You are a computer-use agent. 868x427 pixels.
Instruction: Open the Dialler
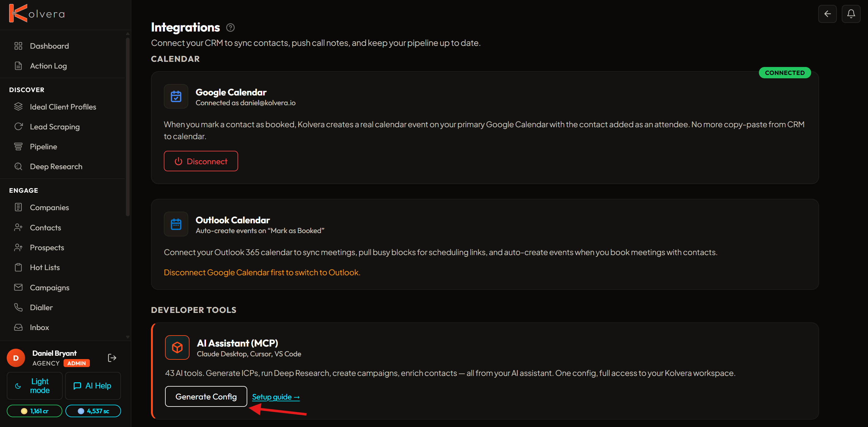(42, 307)
